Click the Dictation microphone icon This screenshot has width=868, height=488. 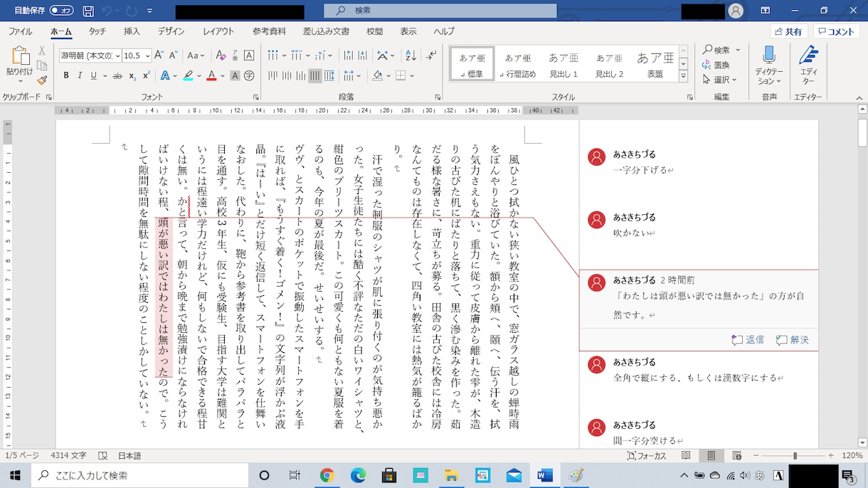click(769, 56)
